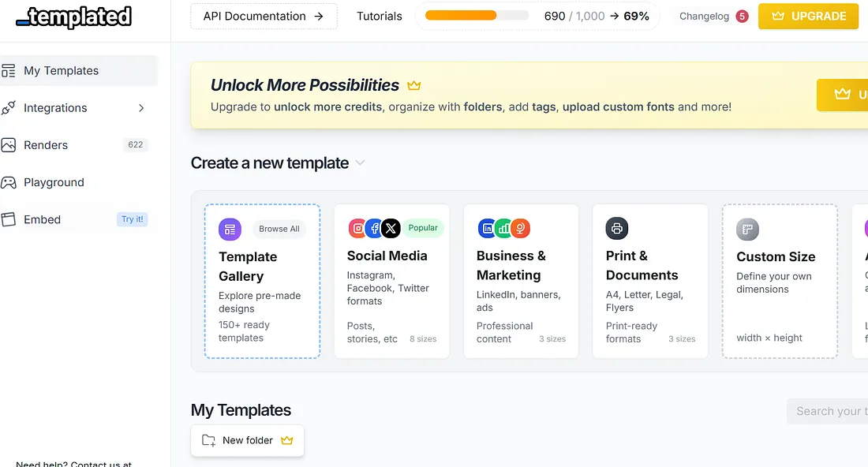Expand the Integrations menu chevron
Viewport: 868px width, 467px height.
click(141, 108)
